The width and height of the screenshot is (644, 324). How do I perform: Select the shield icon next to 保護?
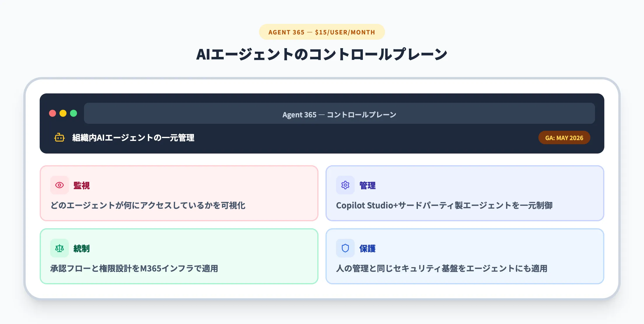pos(345,248)
